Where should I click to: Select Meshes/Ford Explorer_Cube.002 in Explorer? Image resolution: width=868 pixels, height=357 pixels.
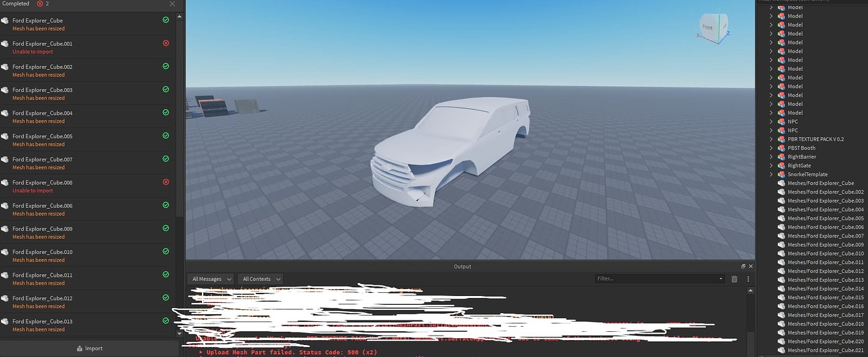click(826, 192)
